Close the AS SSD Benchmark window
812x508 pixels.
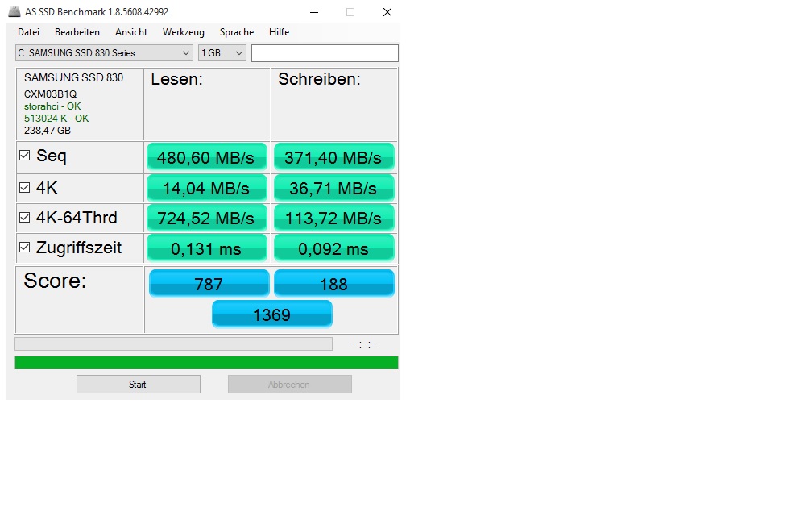(387, 12)
